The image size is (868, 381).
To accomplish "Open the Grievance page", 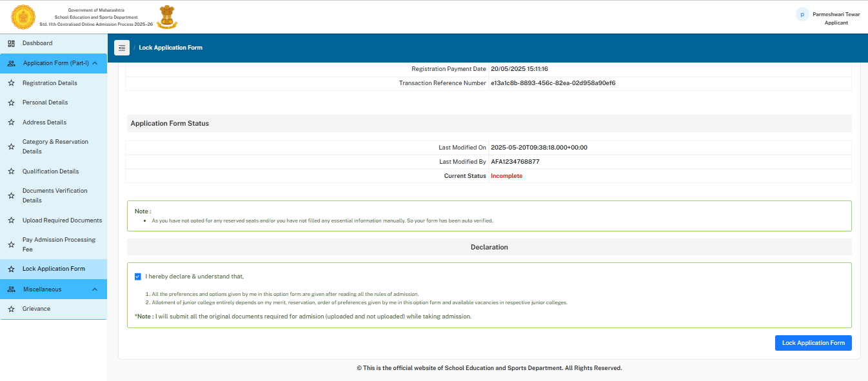I will (36, 309).
